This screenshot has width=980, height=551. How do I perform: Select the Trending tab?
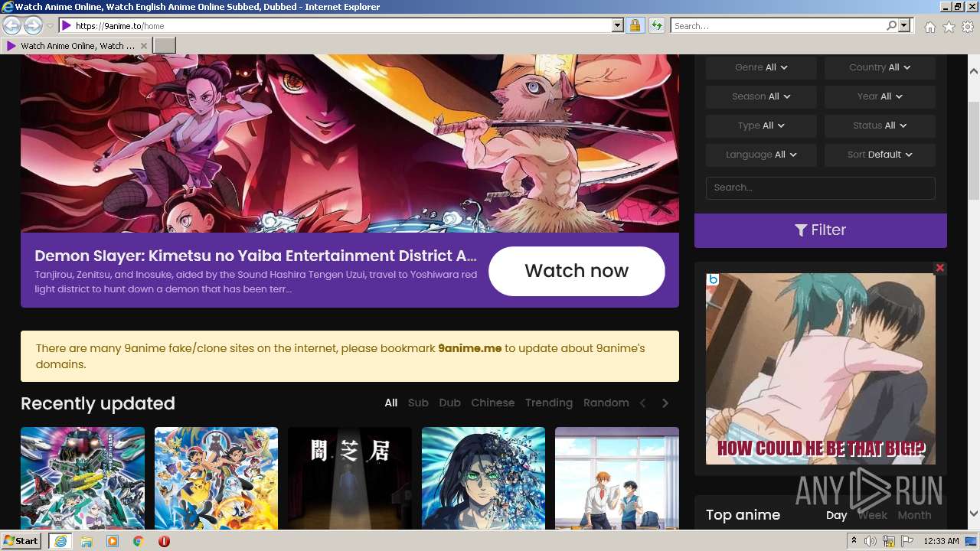coord(549,403)
